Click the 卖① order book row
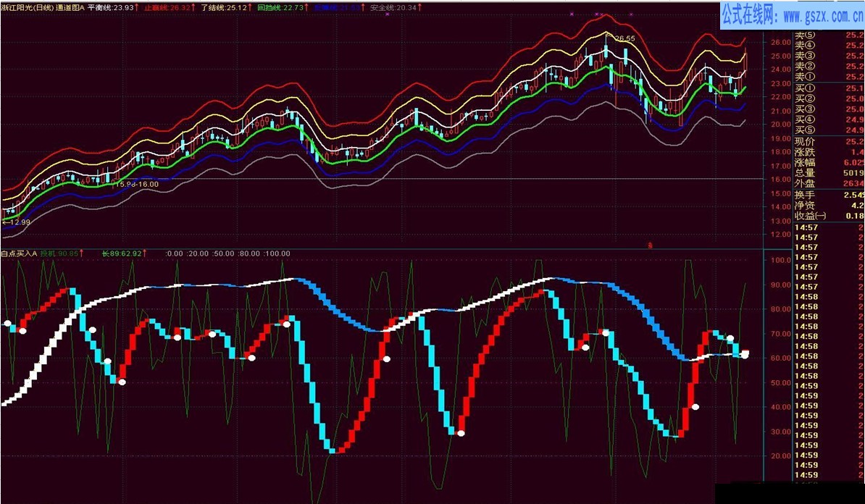865x504 pixels. pos(830,77)
